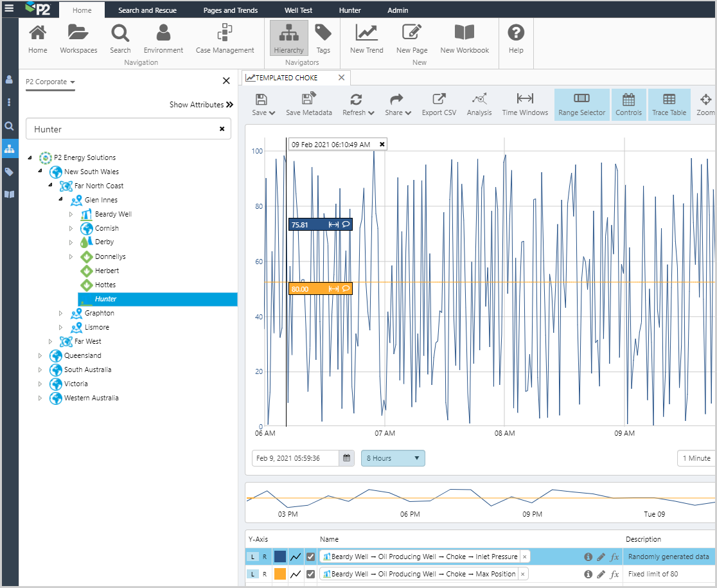This screenshot has height=588, width=717.
Task: Toggle the Range Selector
Action: pyautogui.click(x=581, y=105)
